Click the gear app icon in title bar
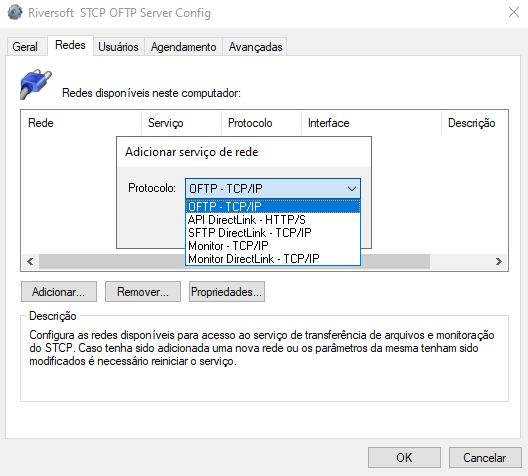 pyautogui.click(x=15, y=12)
